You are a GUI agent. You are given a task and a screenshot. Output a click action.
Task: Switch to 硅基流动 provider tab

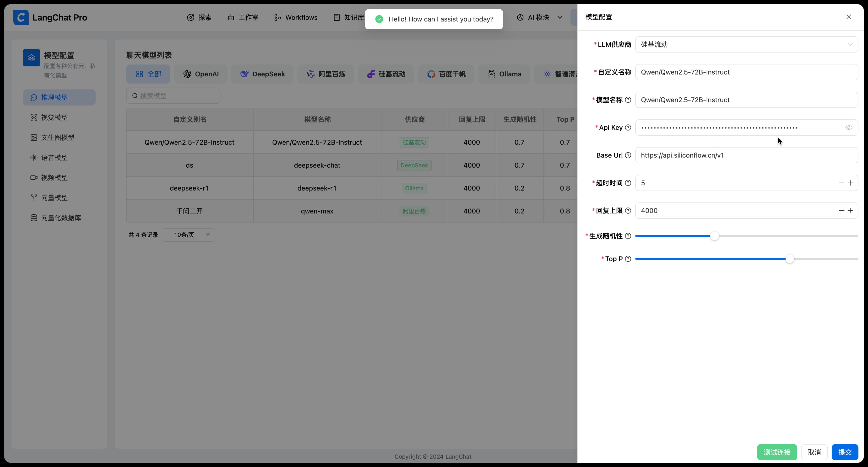pos(386,74)
